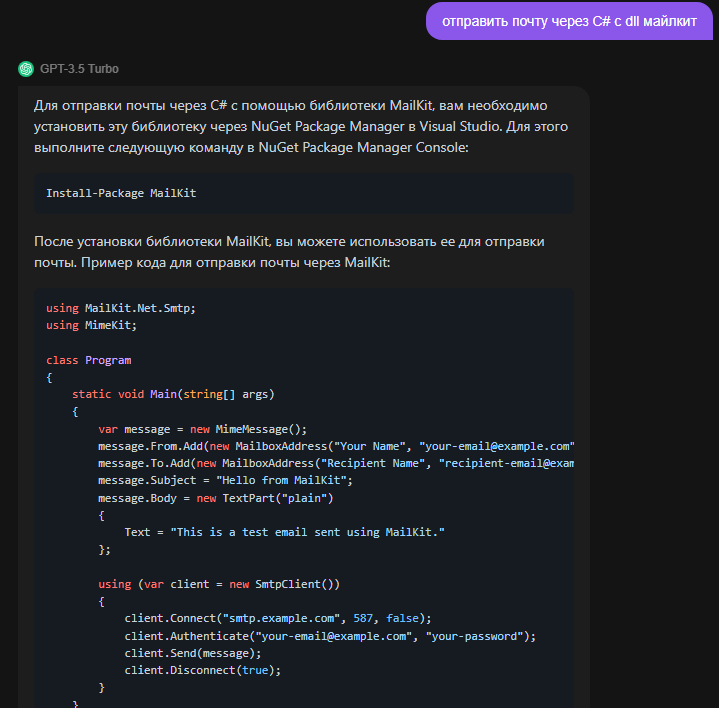Click the 'Text = "This is a test email' line
The width and height of the screenshot is (719, 708).
pyautogui.click(x=284, y=532)
